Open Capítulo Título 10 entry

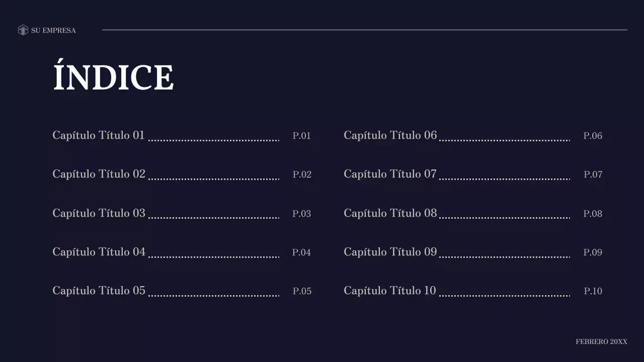pyautogui.click(x=390, y=291)
